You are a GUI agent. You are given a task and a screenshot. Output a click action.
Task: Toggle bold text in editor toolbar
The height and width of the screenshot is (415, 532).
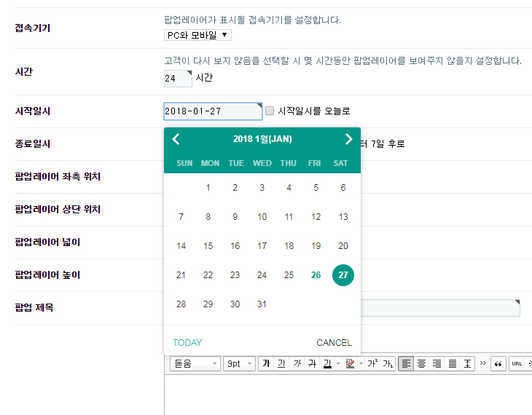pos(266,363)
